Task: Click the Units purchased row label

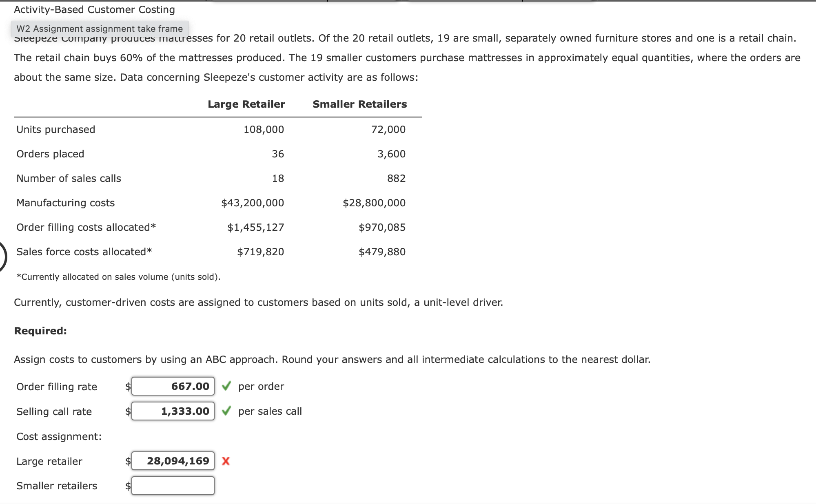Action: tap(55, 129)
